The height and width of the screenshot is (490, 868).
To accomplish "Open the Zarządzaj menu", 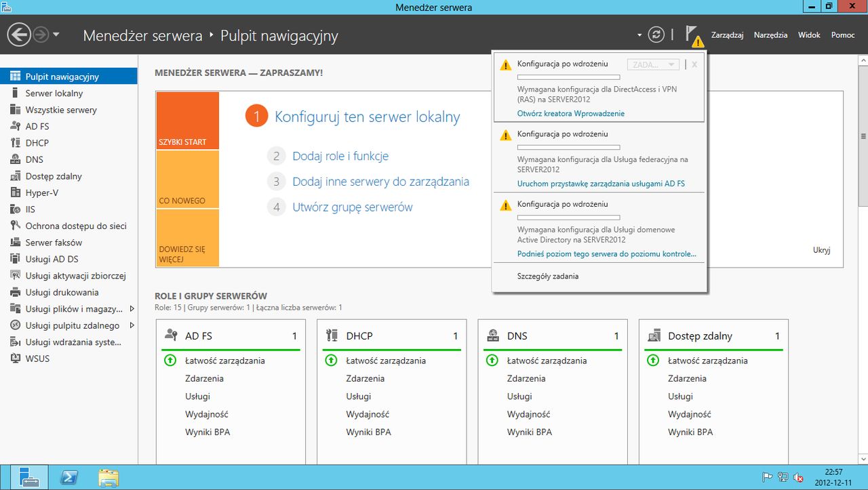I will (x=728, y=35).
